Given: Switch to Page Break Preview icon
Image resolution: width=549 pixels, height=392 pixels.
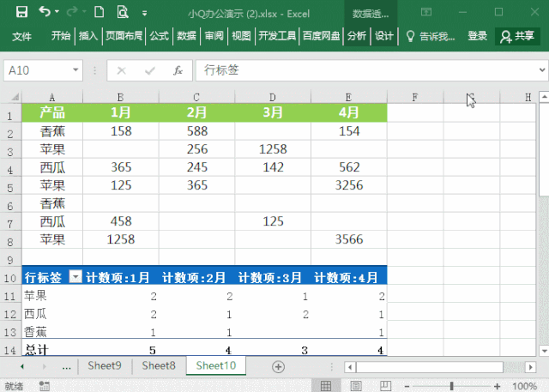Looking at the screenshot, I should 386,386.
